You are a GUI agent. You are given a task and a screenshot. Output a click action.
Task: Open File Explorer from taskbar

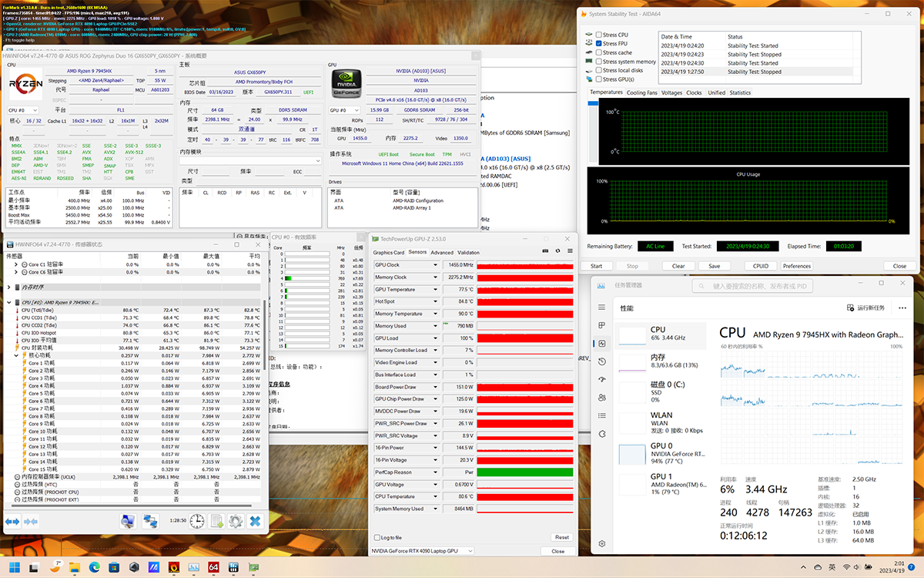(76, 567)
